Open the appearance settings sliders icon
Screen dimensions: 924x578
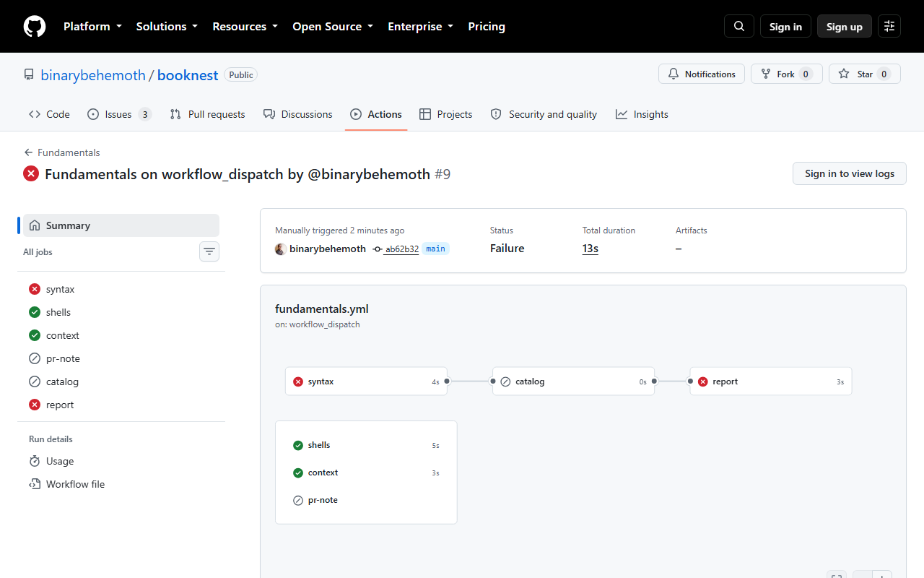click(x=889, y=27)
